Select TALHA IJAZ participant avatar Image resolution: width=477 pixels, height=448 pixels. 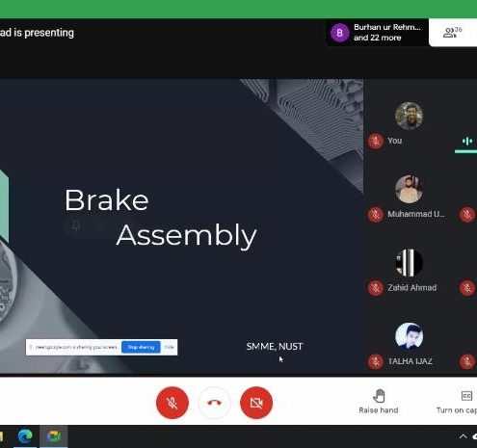tap(409, 336)
